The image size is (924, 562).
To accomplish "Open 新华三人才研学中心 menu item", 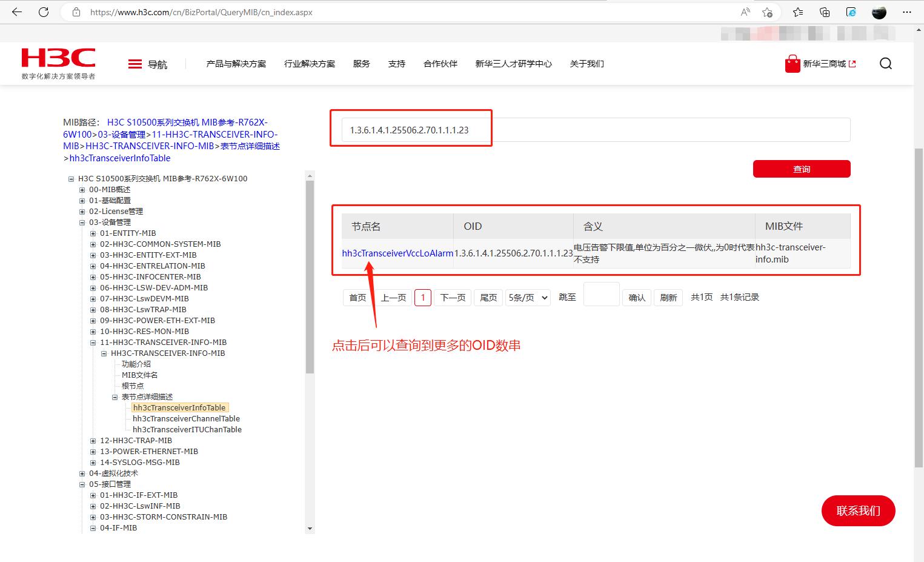I will [514, 64].
